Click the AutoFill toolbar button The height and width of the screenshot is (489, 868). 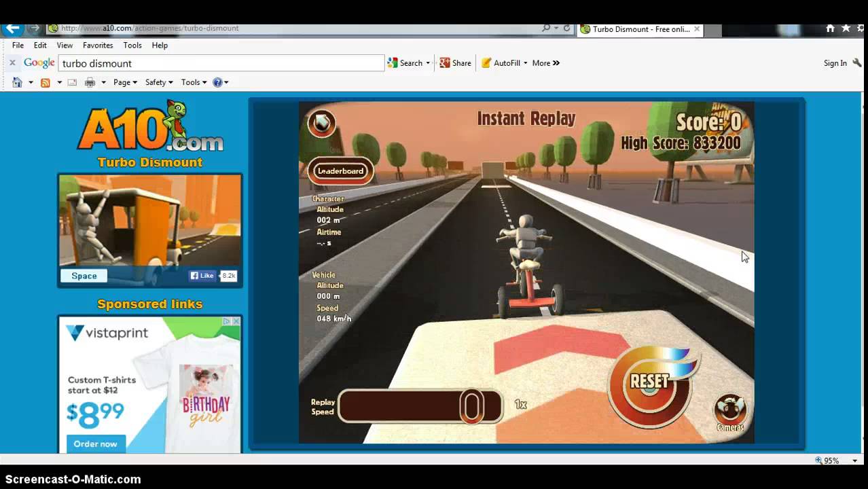click(501, 63)
